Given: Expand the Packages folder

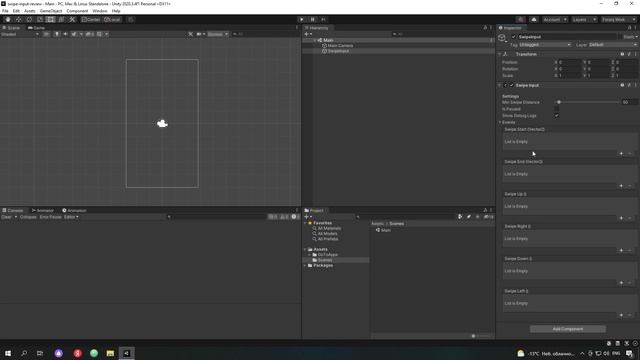Looking at the screenshot, I should click(x=305, y=265).
